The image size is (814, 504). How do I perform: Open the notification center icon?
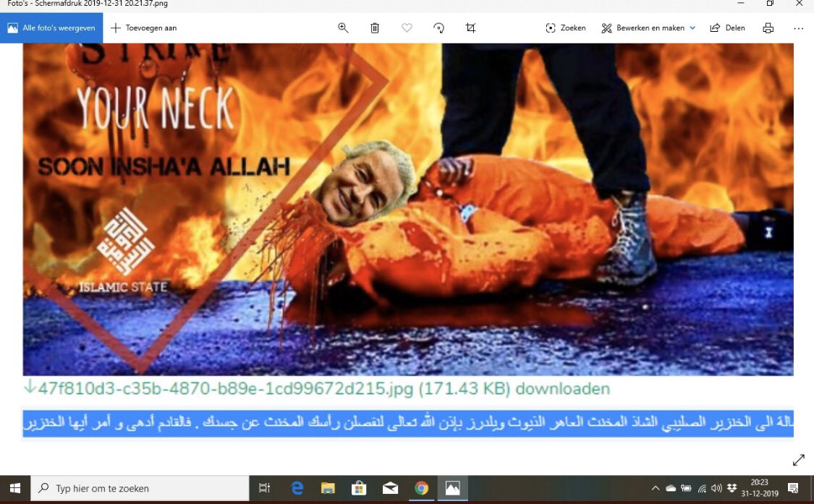coord(793,488)
